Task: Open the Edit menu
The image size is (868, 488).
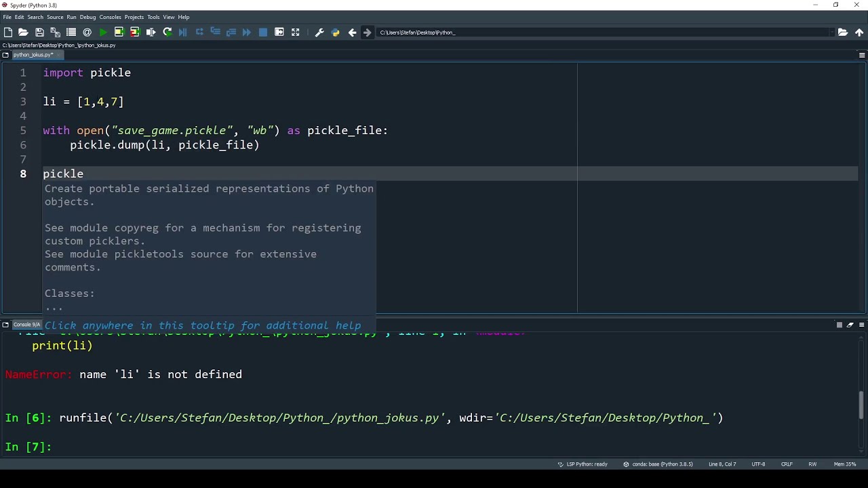Action: point(20,17)
